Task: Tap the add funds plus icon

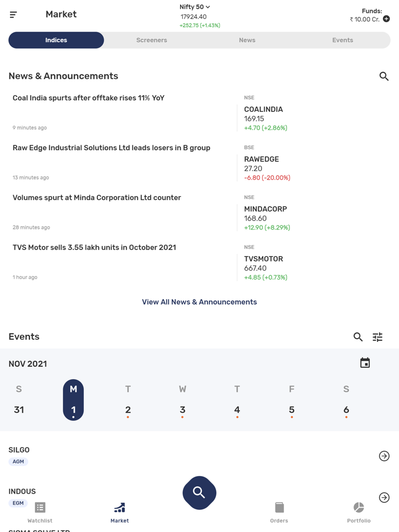Action: pyautogui.click(x=386, y=19)
